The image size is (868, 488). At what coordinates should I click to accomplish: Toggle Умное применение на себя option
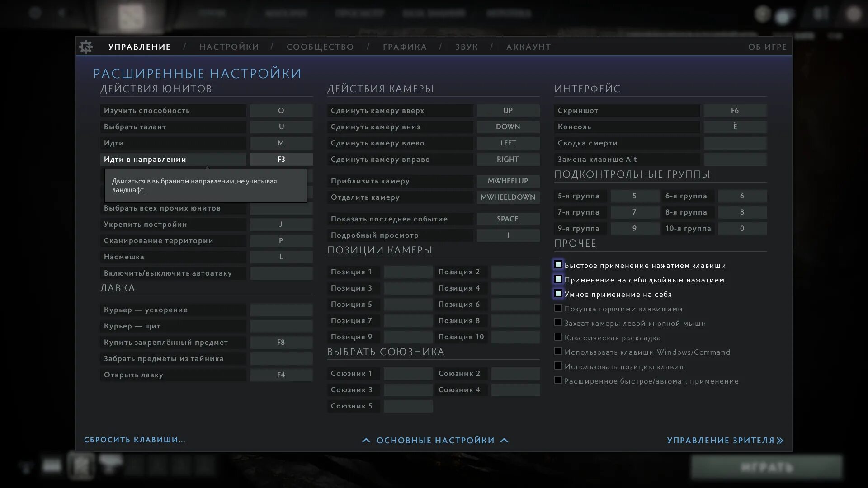point(558,294)
